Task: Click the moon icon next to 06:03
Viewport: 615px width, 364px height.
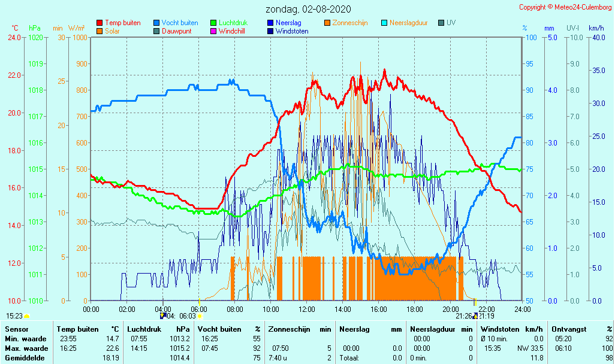Action: pos(163,316)
